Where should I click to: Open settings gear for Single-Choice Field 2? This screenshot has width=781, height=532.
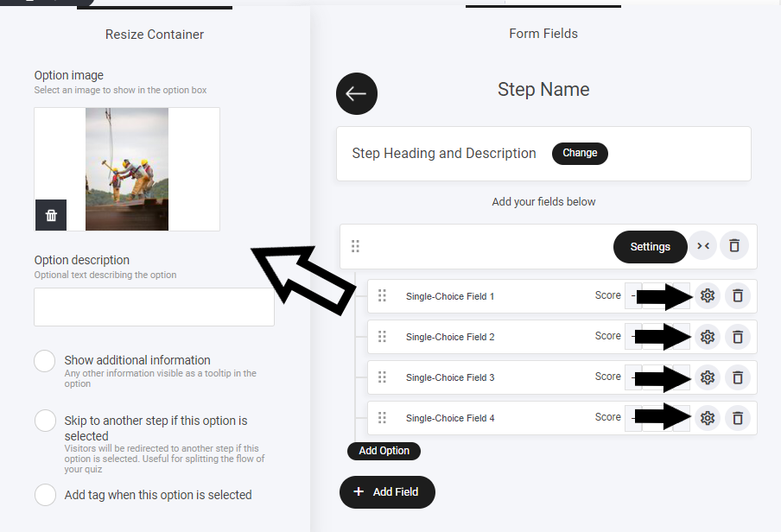pos(708,337)
